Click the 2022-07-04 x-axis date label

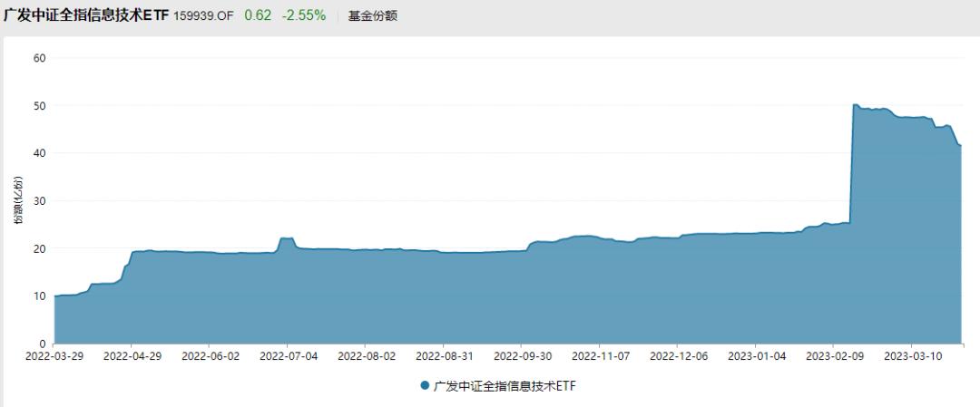coord(288,356)
